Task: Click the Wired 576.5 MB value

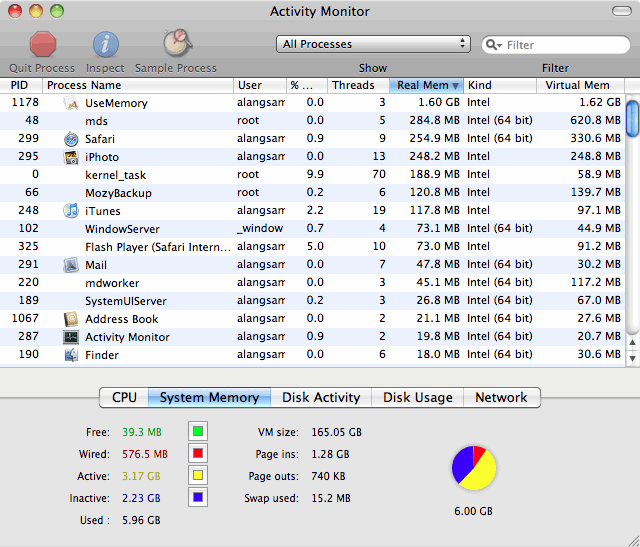Action: point(145,454)
